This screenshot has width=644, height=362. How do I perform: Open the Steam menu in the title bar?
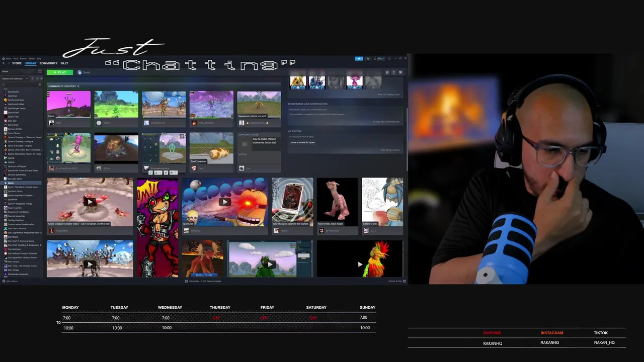pyautogui.click(x=8, y=59)
